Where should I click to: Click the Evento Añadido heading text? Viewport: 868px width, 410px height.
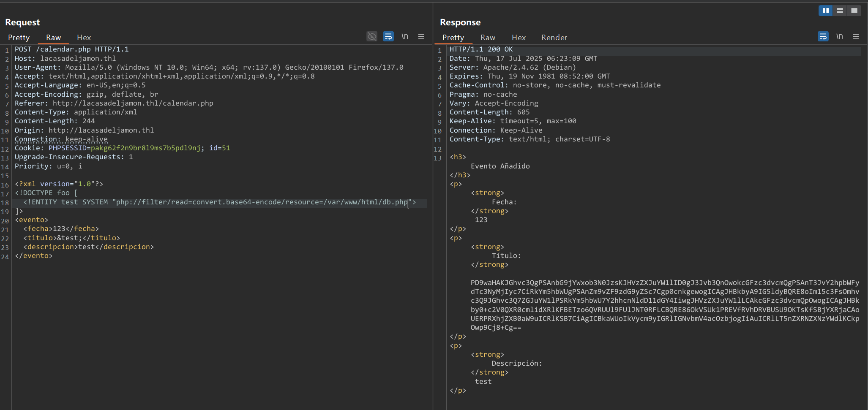point(500,166)
